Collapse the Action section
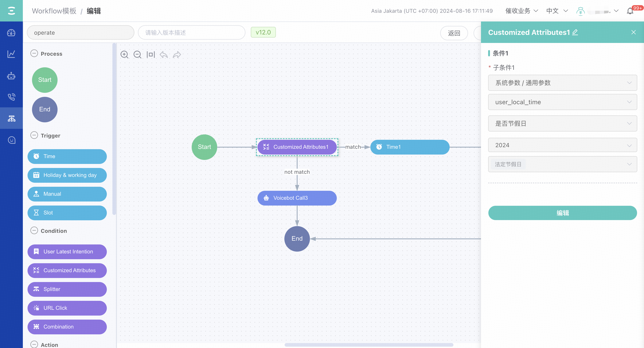The height and width of the screenshot is (348, 644). [34, 344]
